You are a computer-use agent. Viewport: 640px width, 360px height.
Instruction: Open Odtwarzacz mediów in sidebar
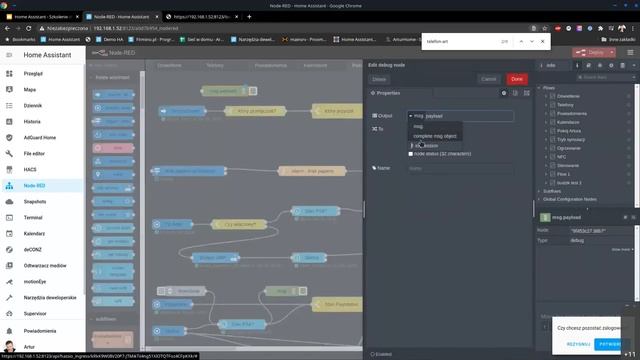coord(42,265)
